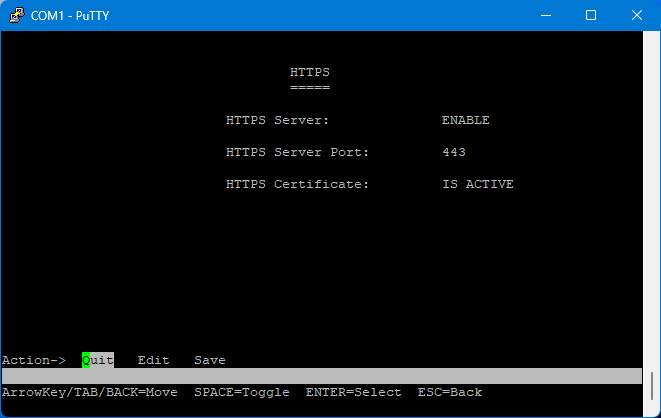
Task: Click the IS ACTIVE certificate status
Action: 477,184
